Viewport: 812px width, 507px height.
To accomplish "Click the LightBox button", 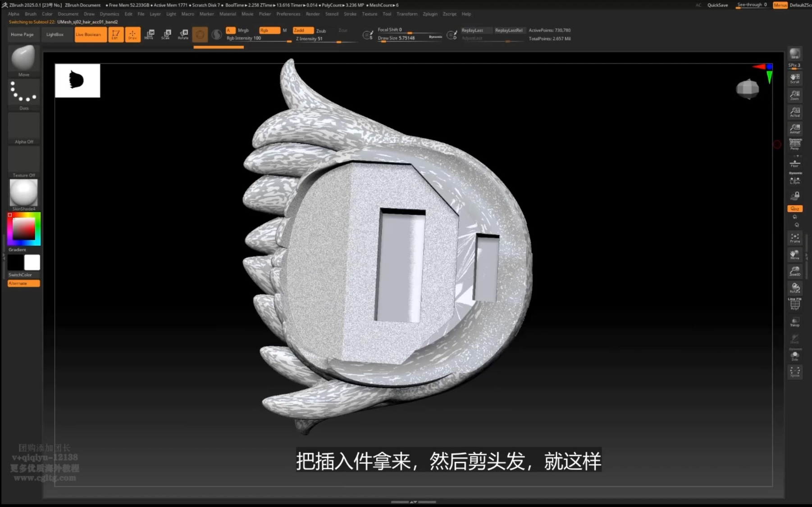I will pos(55,35).
